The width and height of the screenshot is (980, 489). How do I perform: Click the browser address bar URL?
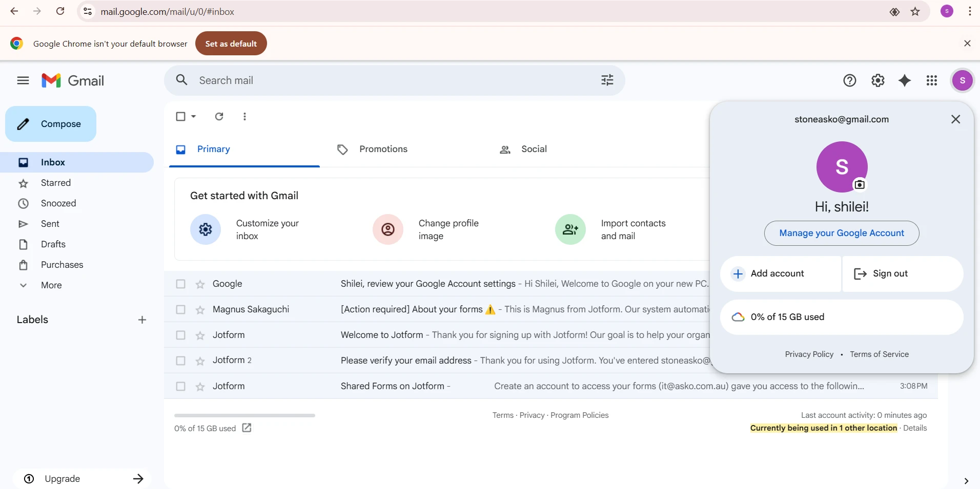167,12
